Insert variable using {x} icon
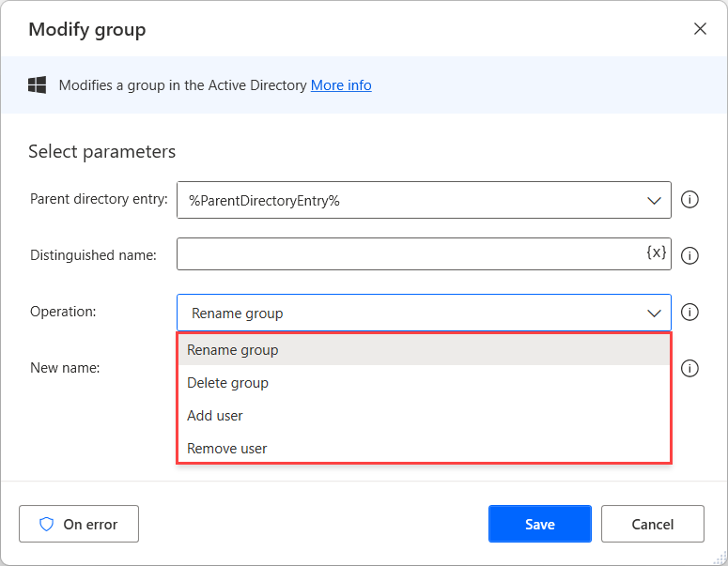The height and width of the screenshot is (566, 728). [656, 252]
